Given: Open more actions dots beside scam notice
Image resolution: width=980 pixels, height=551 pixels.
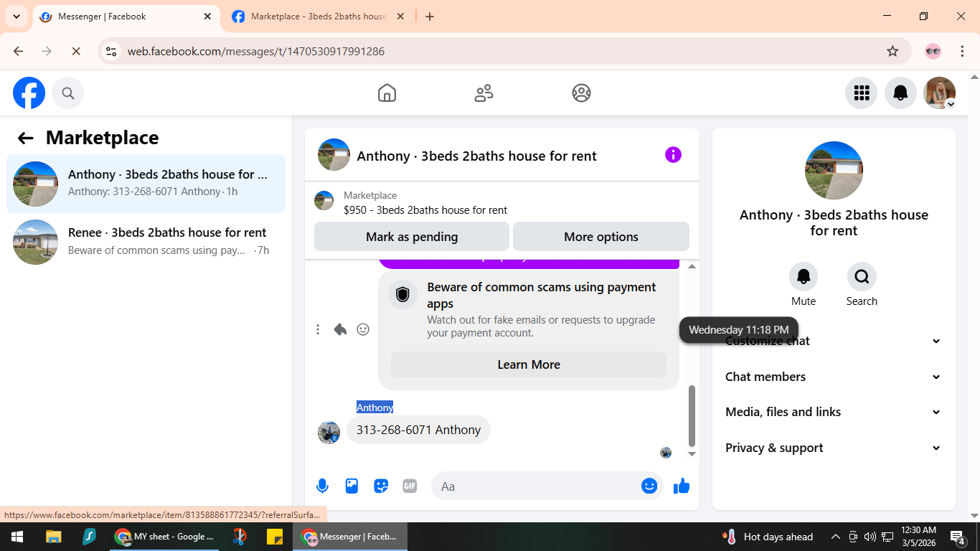Looking at the screenshot, I should pyautogui.click(x=318, y=329).
